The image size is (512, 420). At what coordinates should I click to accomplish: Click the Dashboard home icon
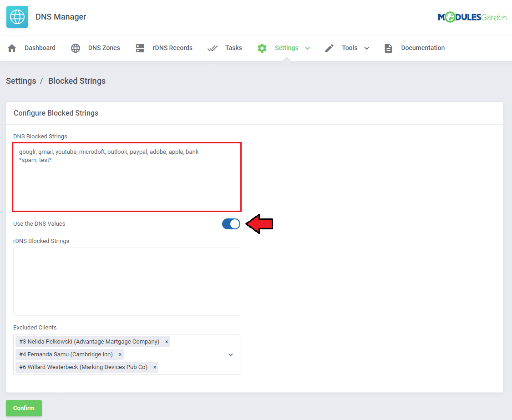12,48
